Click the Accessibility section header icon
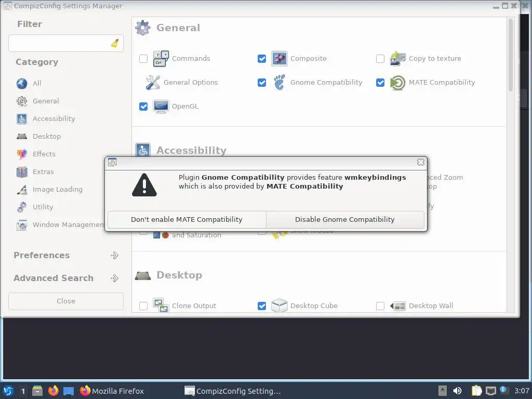 point(142,150)
